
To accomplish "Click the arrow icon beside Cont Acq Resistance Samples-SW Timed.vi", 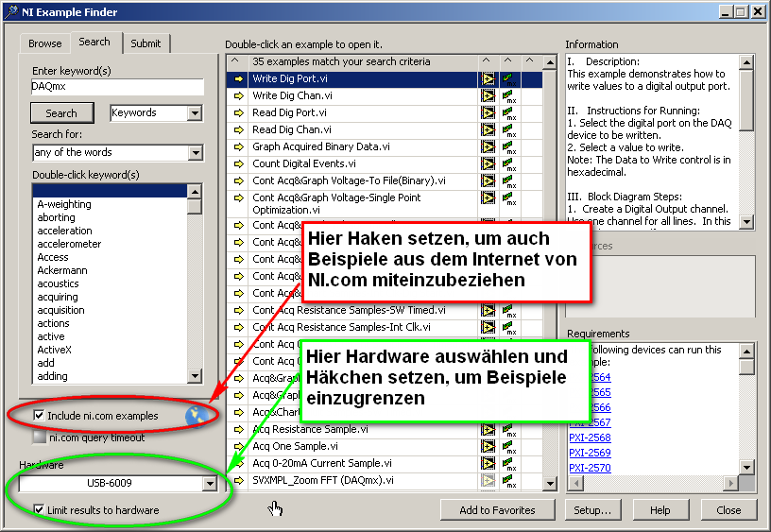I will click(x=239, y=311).
